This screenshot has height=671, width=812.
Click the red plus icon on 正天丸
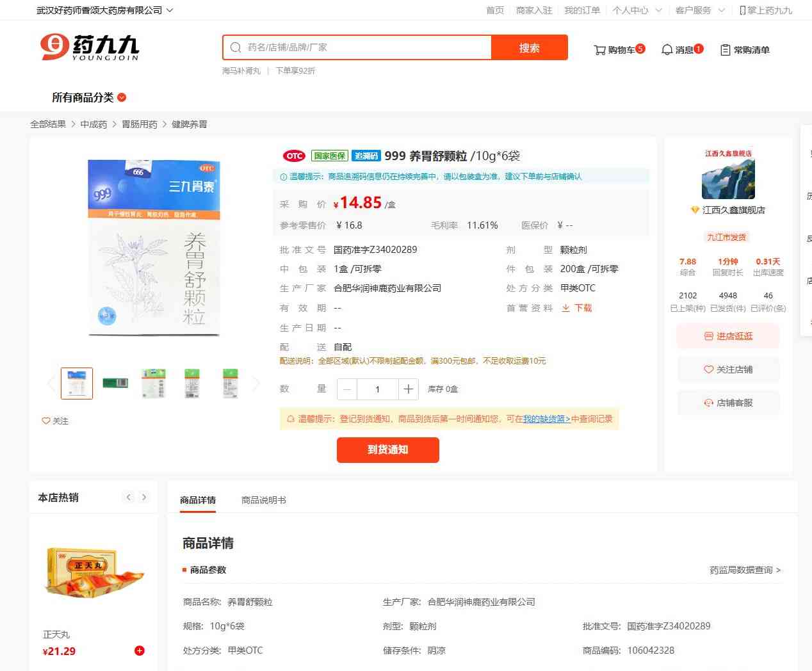[x=139, y=651]
